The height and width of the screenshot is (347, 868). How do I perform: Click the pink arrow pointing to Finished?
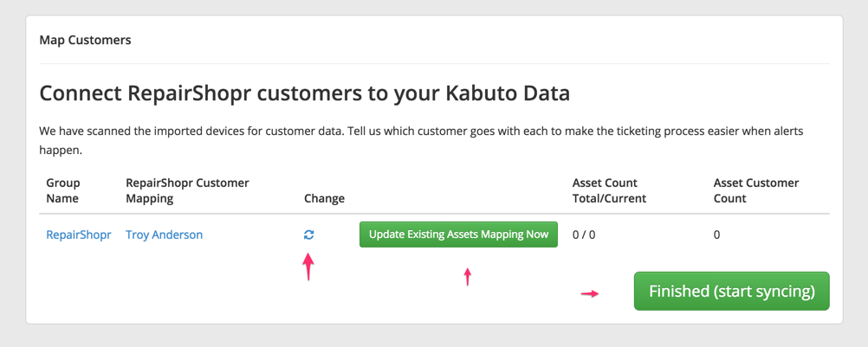tap(590, 294)
